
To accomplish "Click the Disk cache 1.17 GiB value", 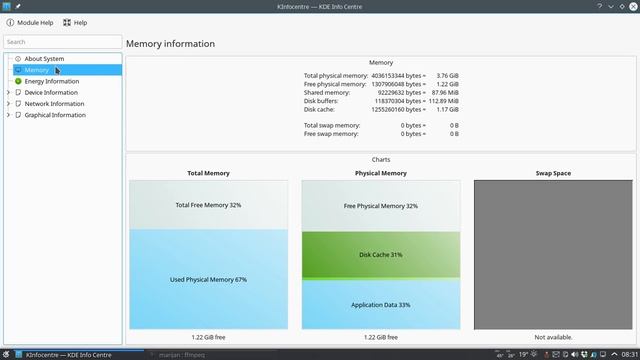I will click(447, 109).
